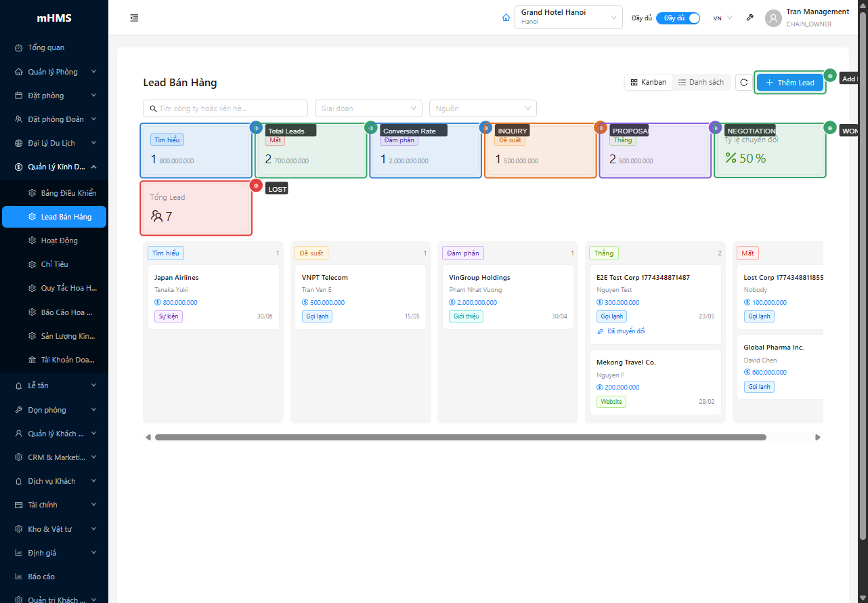
Task: Click the green add badge on NEGOTIATION card
Action: click(830, 127)
